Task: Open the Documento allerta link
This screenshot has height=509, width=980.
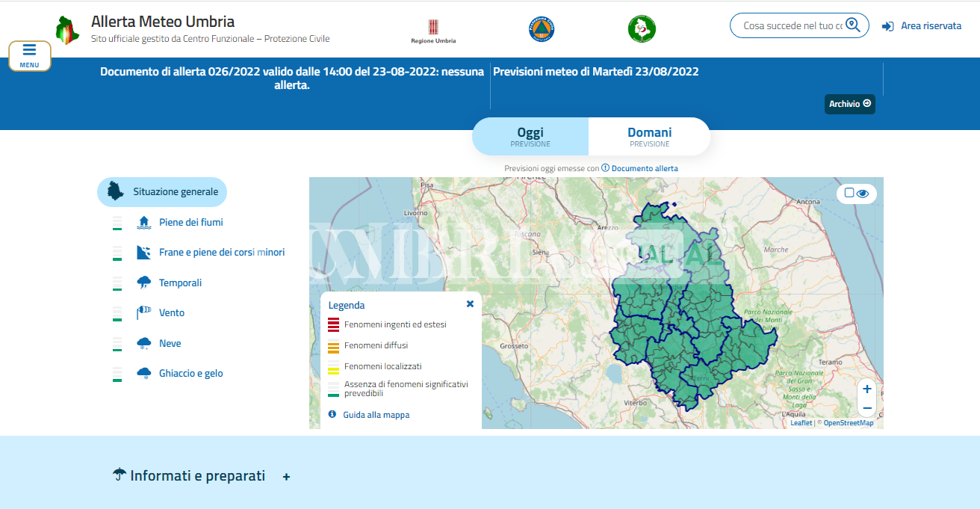Action: coord(644,168)
